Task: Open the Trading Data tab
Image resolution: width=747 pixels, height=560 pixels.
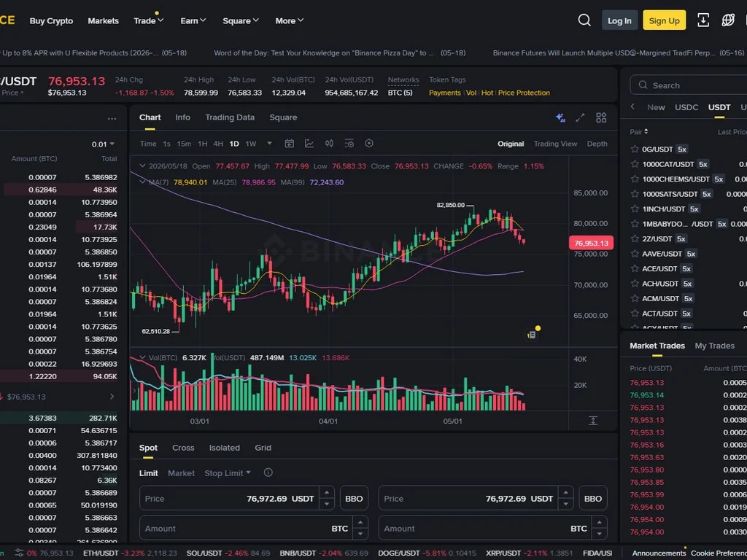Action: click(230, 117)
